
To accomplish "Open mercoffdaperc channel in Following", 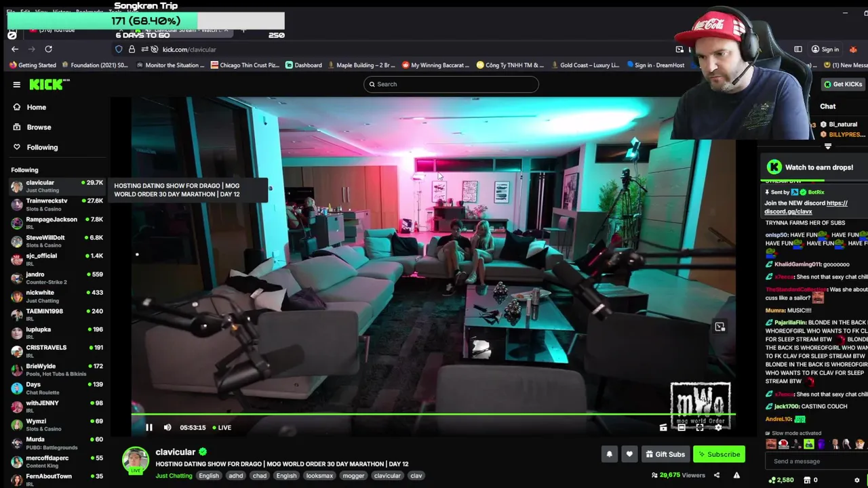I will 57,461.
